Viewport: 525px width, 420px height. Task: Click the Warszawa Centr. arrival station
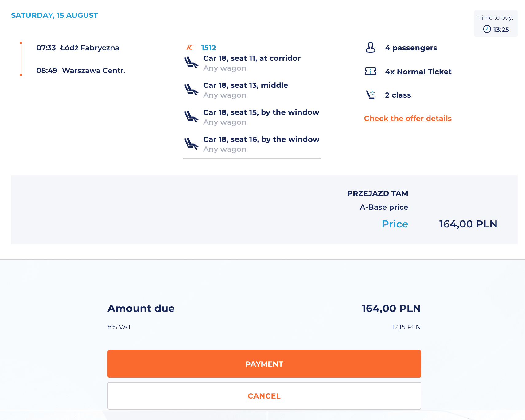[x=94, y=71]
